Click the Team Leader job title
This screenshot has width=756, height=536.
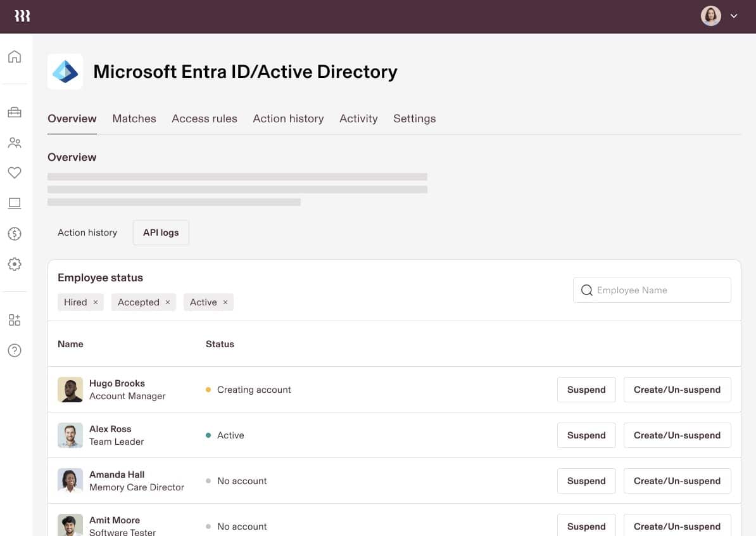click(x=117, y=442)
